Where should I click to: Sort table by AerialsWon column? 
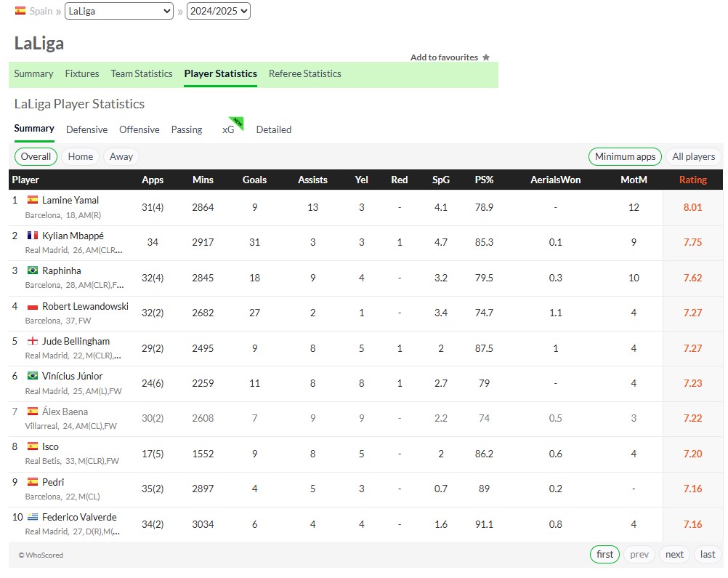[x=555, y=180]
